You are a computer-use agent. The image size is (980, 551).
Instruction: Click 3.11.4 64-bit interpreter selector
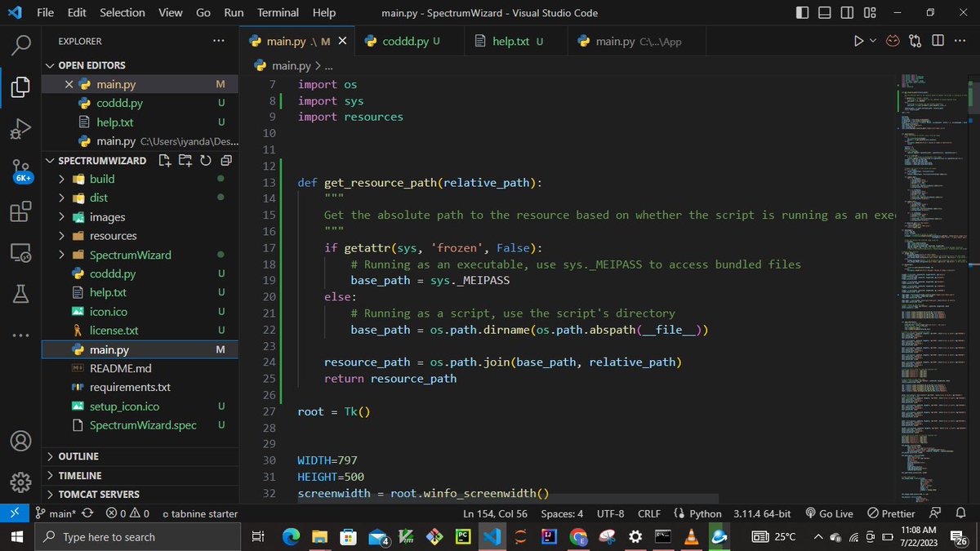point(762,513)
